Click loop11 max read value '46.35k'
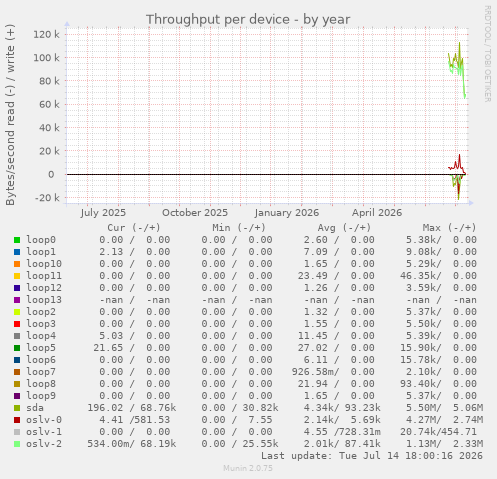 click(x=421, y=276)
